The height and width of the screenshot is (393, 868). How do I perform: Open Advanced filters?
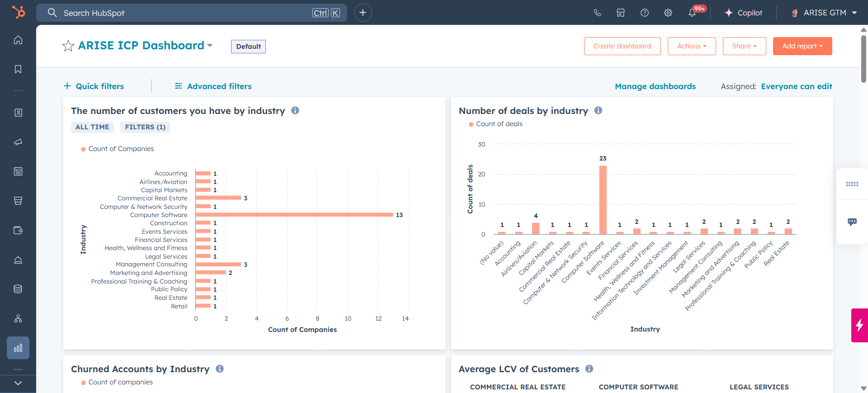213,86
